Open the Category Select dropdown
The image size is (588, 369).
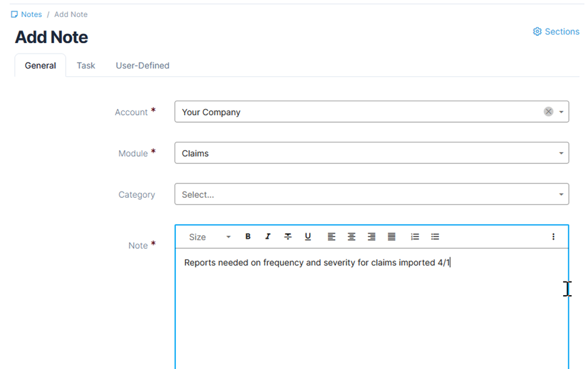(371, 194)
